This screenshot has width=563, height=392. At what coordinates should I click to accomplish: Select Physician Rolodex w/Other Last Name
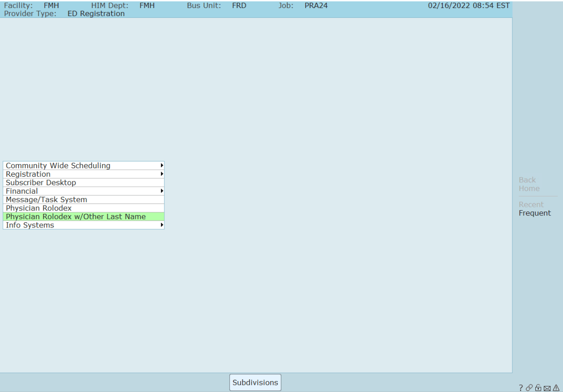(84, 217)
